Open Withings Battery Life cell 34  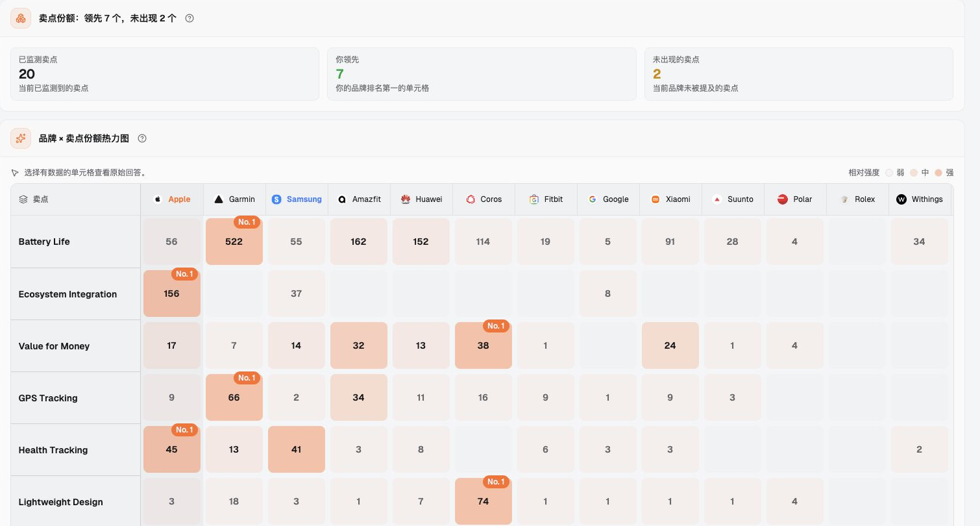pyautogui.click(x=920, y=242)
